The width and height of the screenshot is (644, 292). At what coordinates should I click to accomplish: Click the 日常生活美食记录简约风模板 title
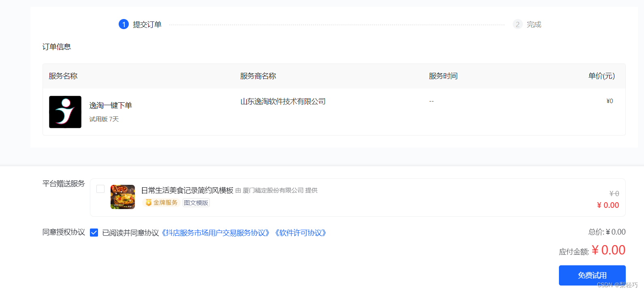[187, 190]
